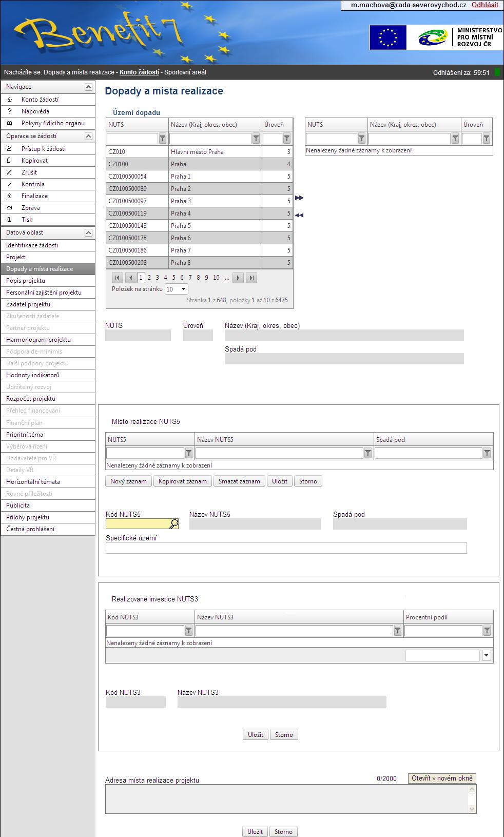Collapse the Operace se žádostí panel
Viewport: 504px width, 837px height.
pos(88,137)
